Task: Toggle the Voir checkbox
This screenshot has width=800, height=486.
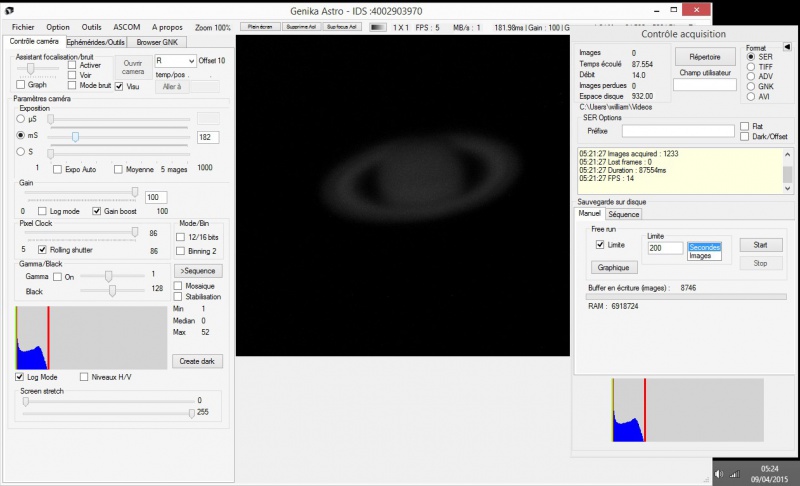Action: coord(72,75)
